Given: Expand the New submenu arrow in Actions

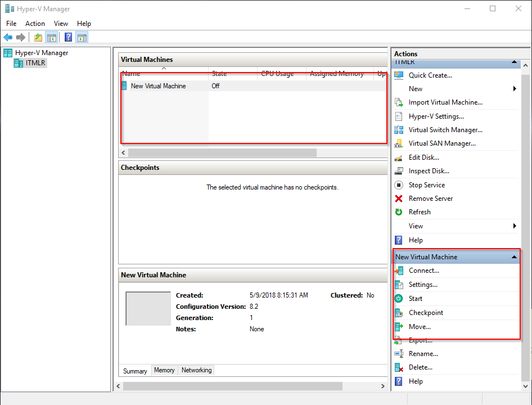Looking at the screenshot, I should [x=515, y=89].
